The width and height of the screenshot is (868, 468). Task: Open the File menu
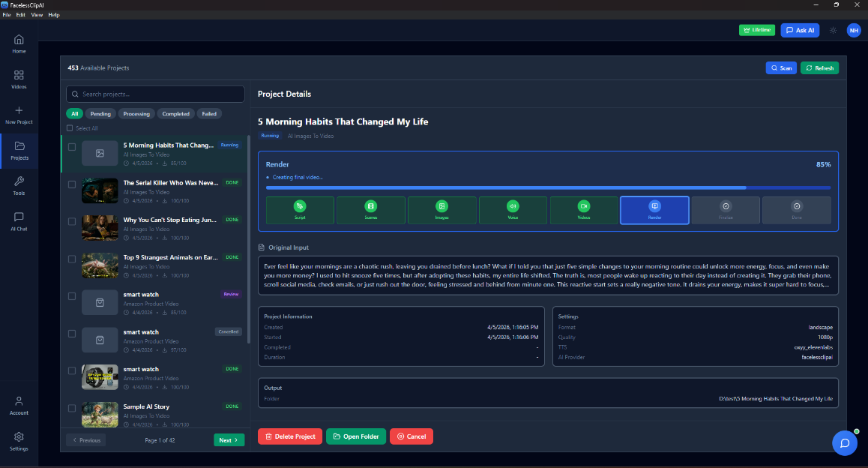7,15
